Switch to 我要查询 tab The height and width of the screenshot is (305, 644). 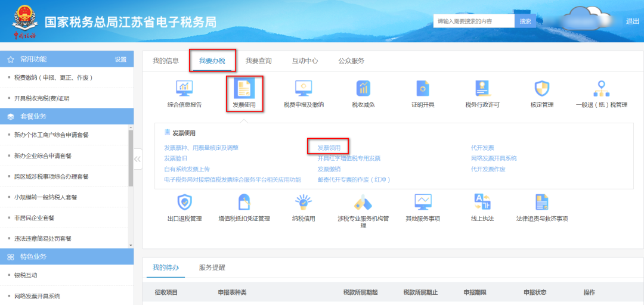(259, 61)
